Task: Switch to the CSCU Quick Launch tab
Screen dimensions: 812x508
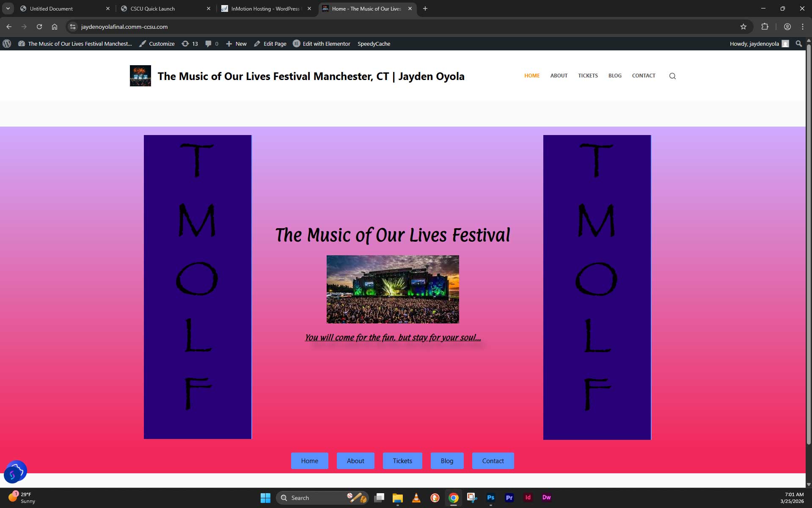Action: click(165, 8)
